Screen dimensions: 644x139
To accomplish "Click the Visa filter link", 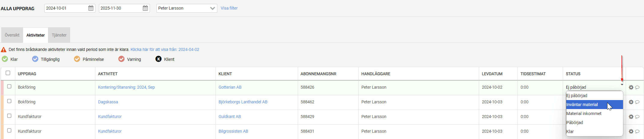I will [x=229, y=8].
